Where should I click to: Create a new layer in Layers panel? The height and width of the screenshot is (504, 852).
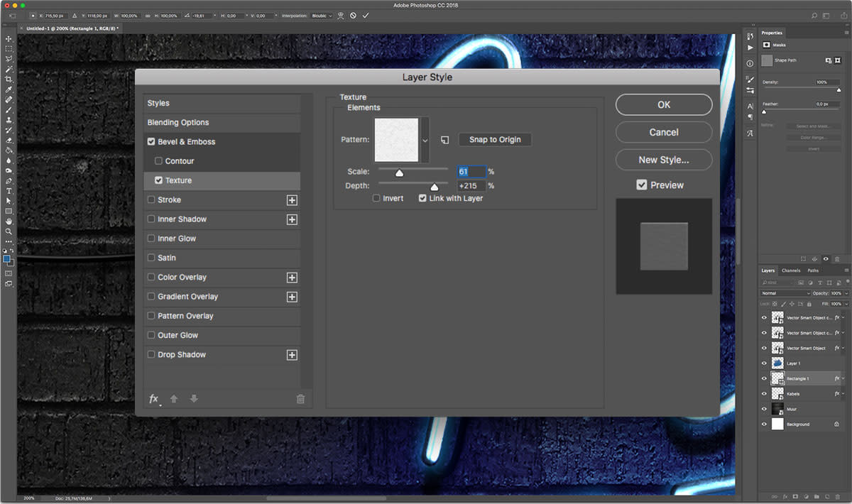coord(827,497)
